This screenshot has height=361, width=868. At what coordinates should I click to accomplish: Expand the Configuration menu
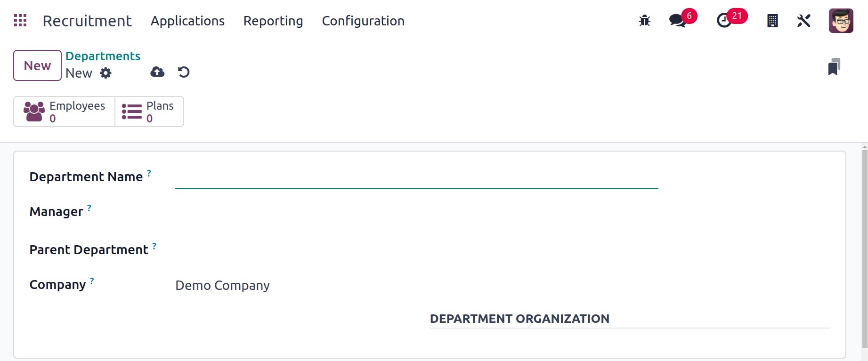pos(363,21)
